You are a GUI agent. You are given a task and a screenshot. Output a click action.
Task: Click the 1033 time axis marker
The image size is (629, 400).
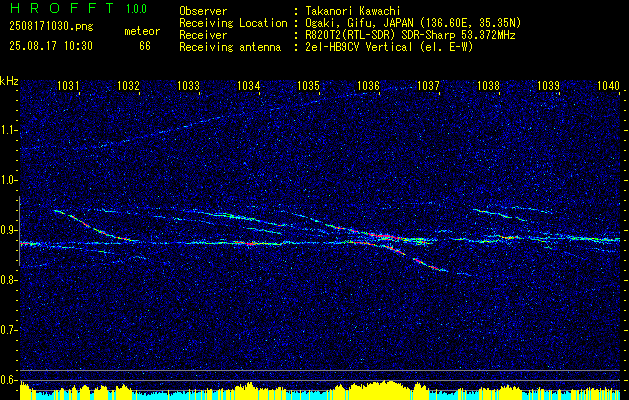(x=188, y=85)
